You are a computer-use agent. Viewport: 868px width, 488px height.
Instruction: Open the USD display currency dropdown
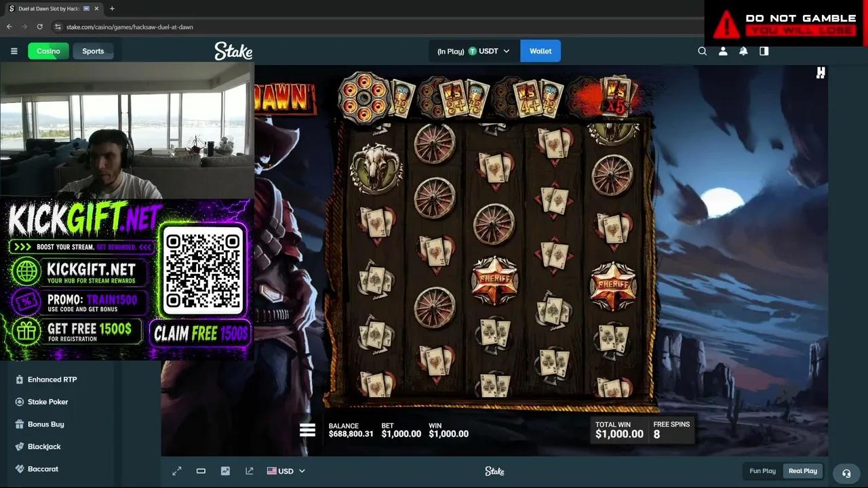pyautogui.click(x=286, y=471)
